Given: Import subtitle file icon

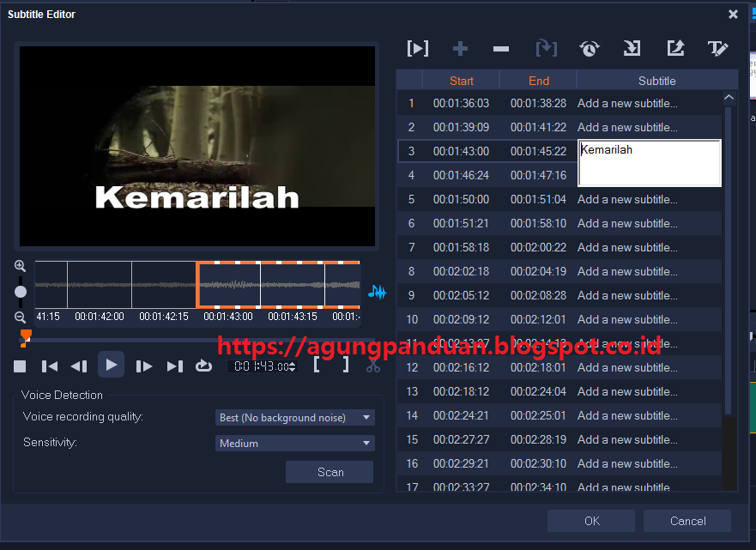Looking at the screenshot, I should pyautogui.click(x=632, y=49).
